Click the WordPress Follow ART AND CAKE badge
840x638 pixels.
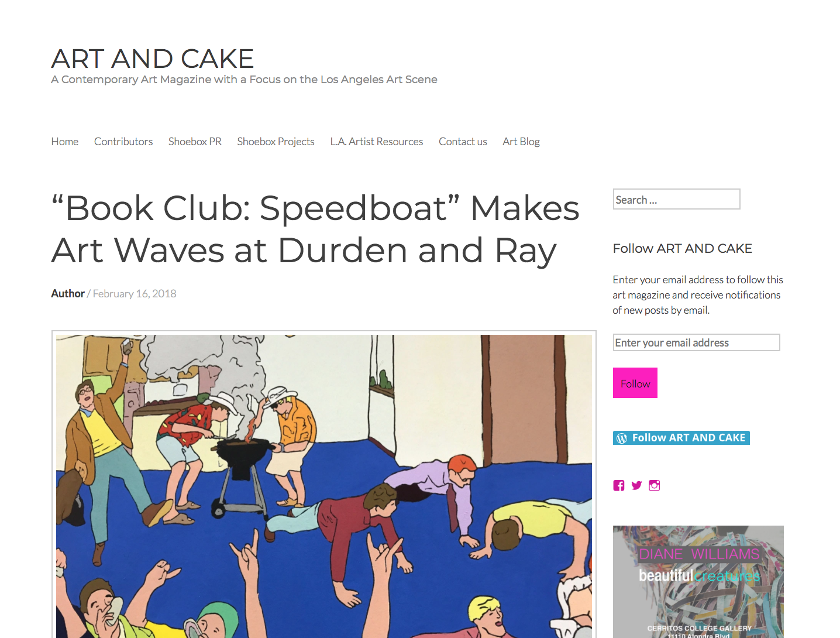coord(681,438)
